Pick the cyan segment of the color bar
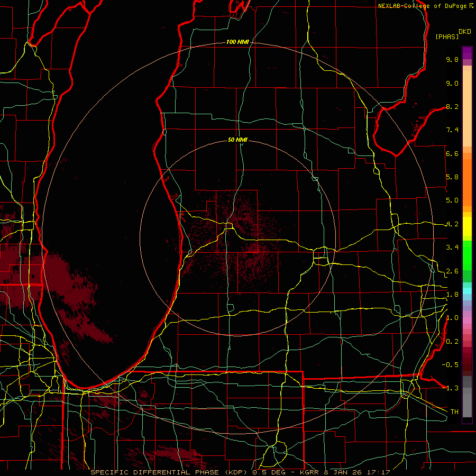Image resolution: width=476 pixels, height=476 pixels. point(467,291)
